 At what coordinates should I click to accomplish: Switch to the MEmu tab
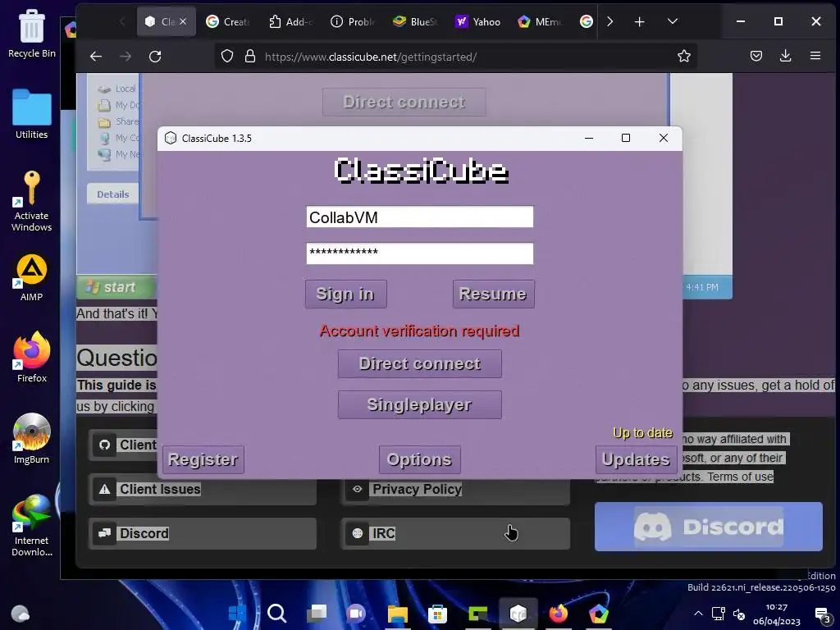540,22
